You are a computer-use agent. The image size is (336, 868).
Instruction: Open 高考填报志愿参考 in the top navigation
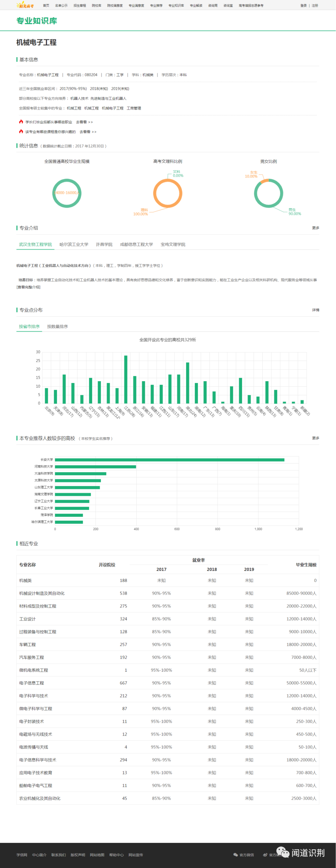click(251, 5)
